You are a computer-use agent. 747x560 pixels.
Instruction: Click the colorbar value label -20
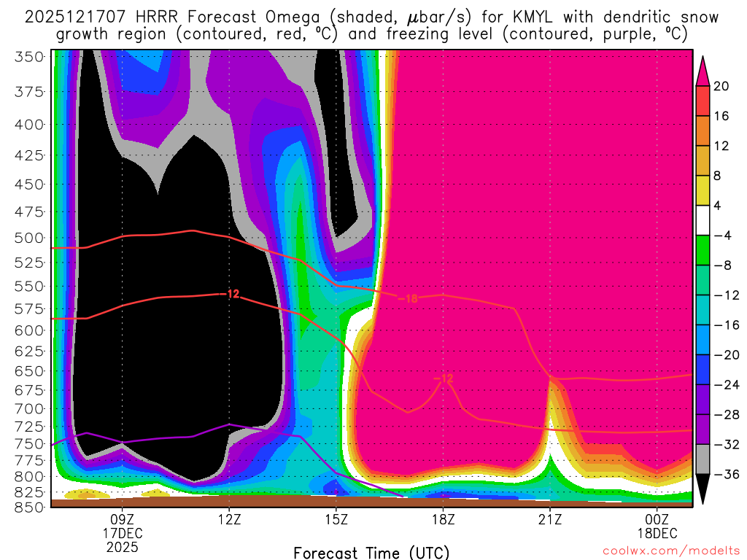727,355
